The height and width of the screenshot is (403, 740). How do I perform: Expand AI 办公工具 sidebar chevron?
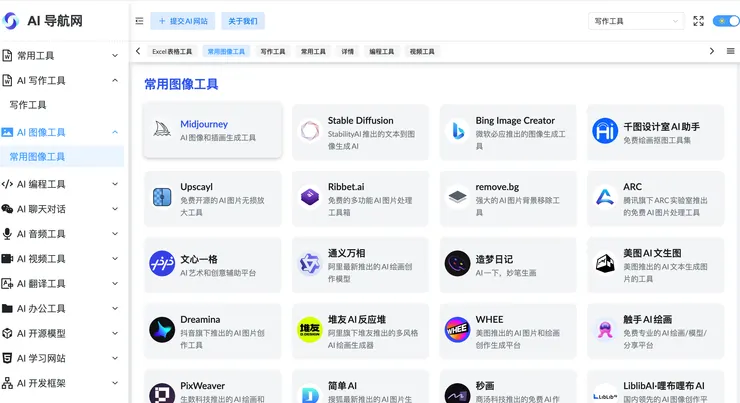coord(115,309)
